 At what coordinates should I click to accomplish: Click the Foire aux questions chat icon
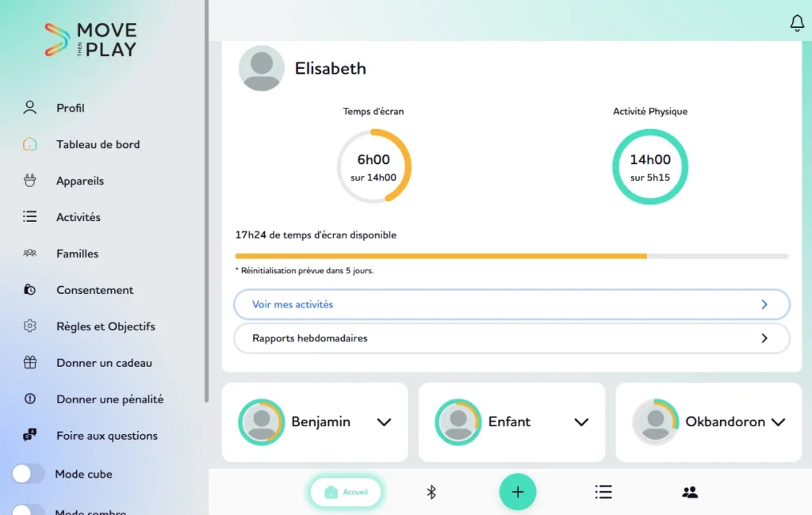[30, 435]
